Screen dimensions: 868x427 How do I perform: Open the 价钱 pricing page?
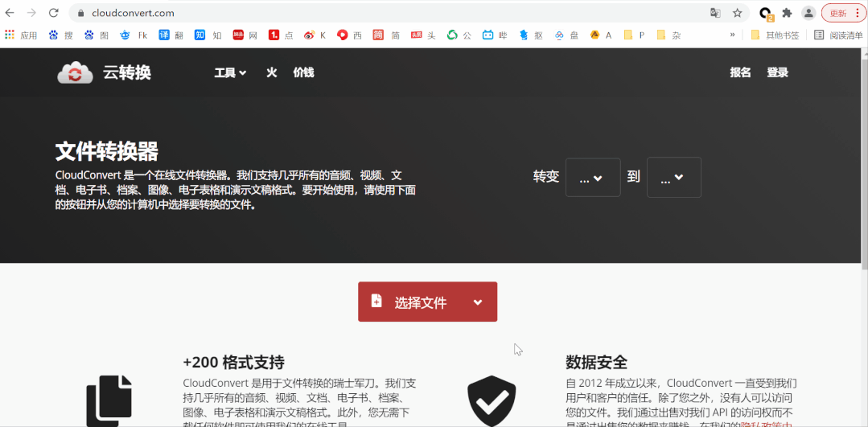pos(303,72)
